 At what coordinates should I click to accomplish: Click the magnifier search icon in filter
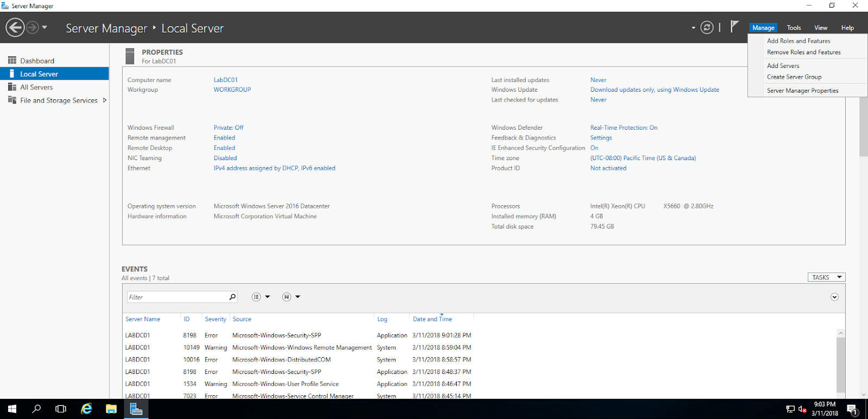pos(233,297)
